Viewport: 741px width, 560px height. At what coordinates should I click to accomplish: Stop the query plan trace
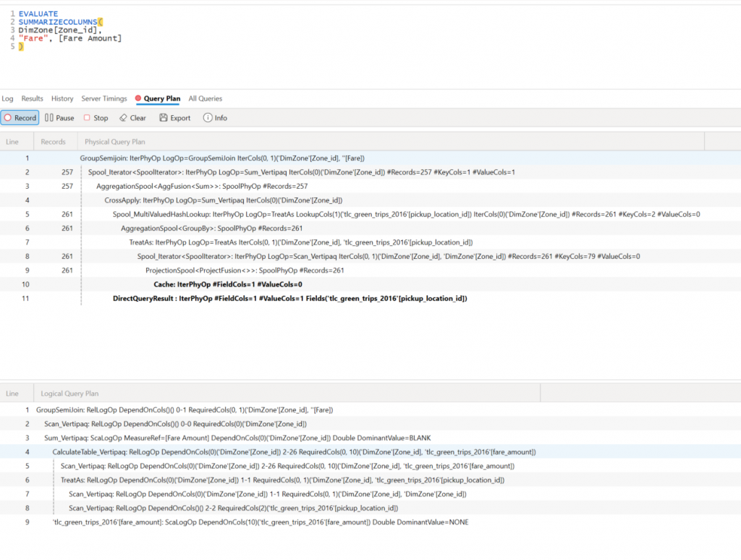click(96, 118)
